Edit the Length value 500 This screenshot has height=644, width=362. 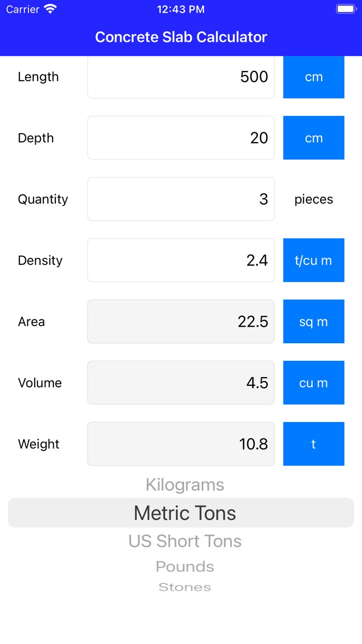click(x=181, y=77)
